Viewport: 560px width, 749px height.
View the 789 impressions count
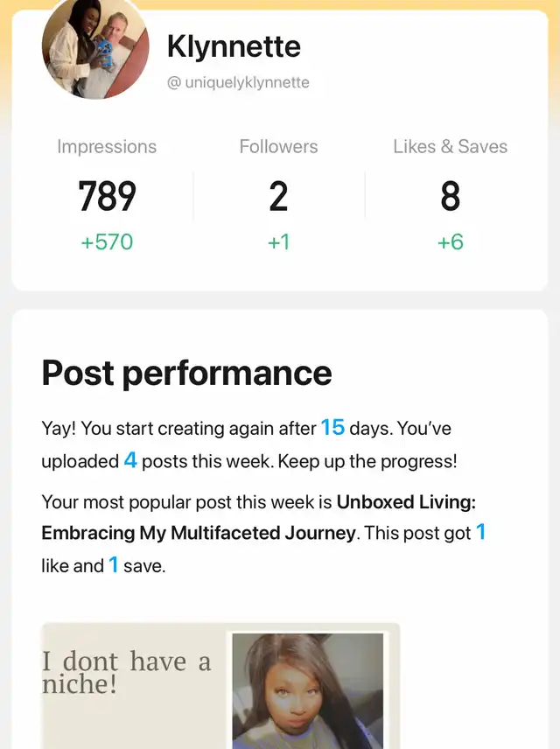[107, 196]
